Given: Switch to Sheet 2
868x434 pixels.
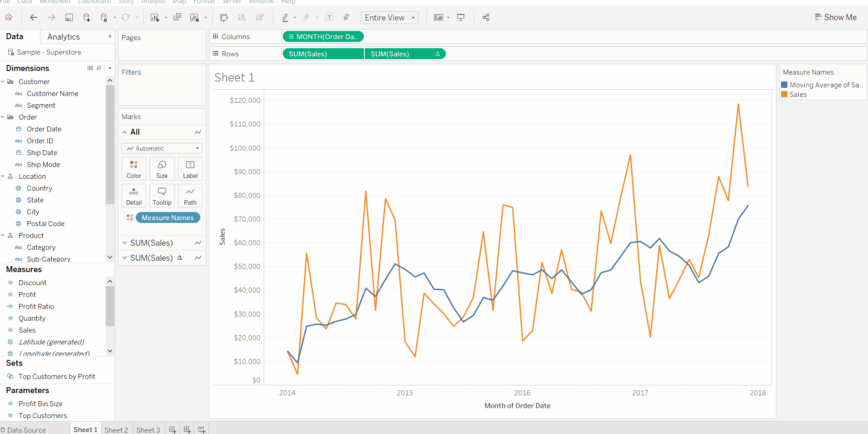Looking at the screenshot, I should coord(116,430).
